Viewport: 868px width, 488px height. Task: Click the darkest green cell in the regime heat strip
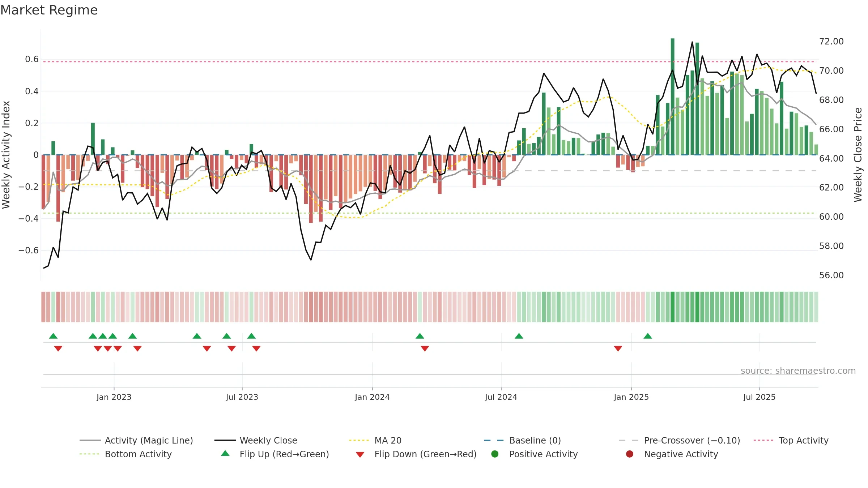coord(672,307)
